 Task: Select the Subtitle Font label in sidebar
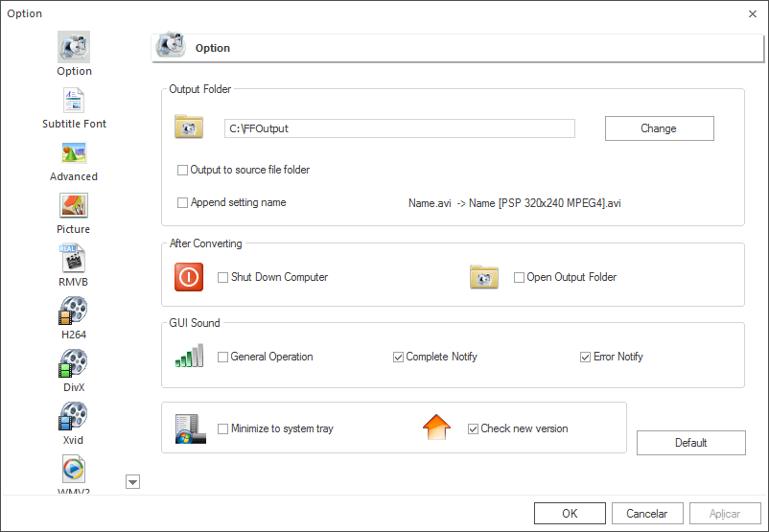point(74,124)
